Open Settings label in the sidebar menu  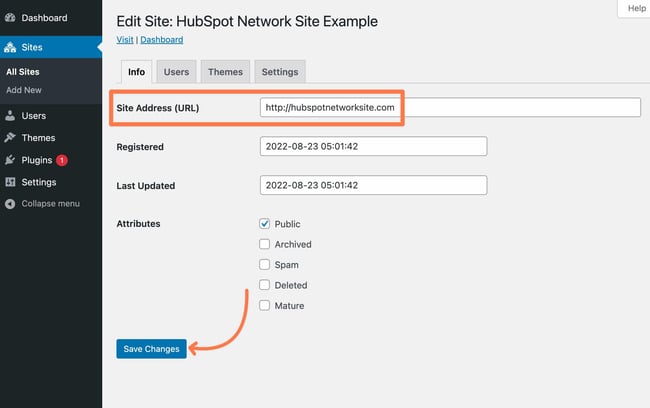click(39, 182)
